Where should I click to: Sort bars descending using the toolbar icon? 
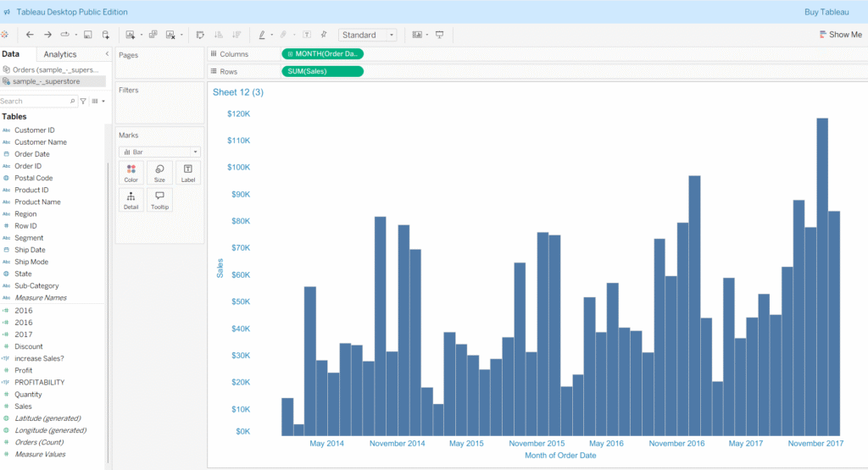click(x=236, y=35)
